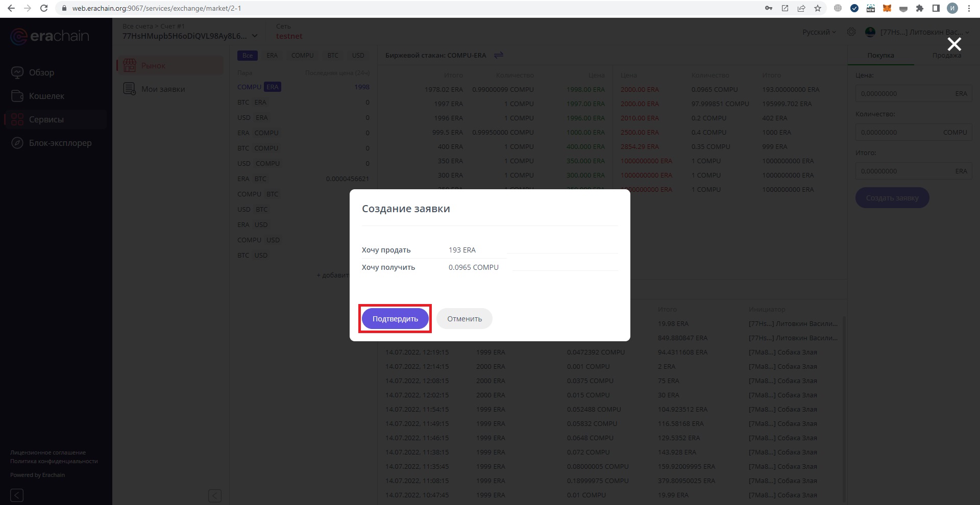Open the Блок-эксплорер compass icon
The width and height of the screenshot is (980, 505).
pos(17,143)
